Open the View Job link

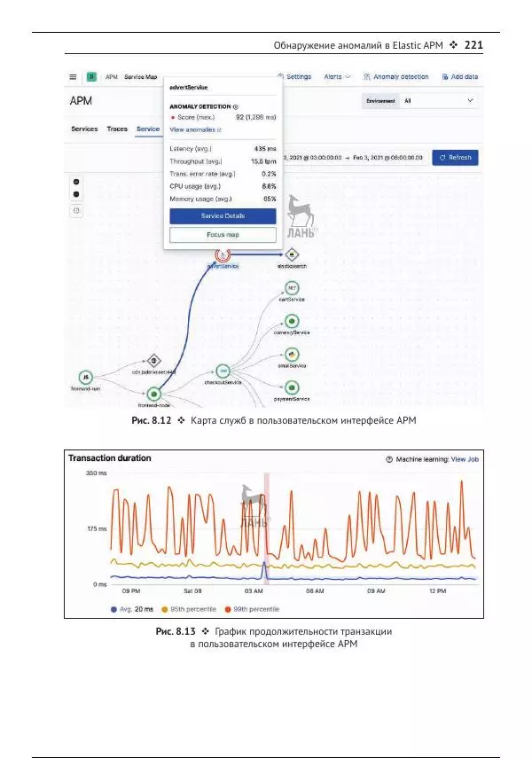[x=465, y=459]
